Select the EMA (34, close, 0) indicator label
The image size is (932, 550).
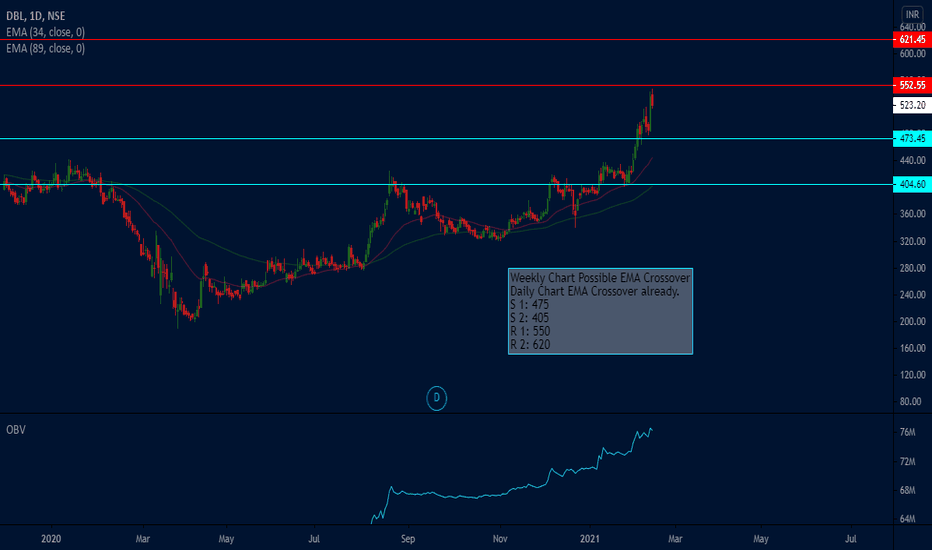tap(45, 32)
